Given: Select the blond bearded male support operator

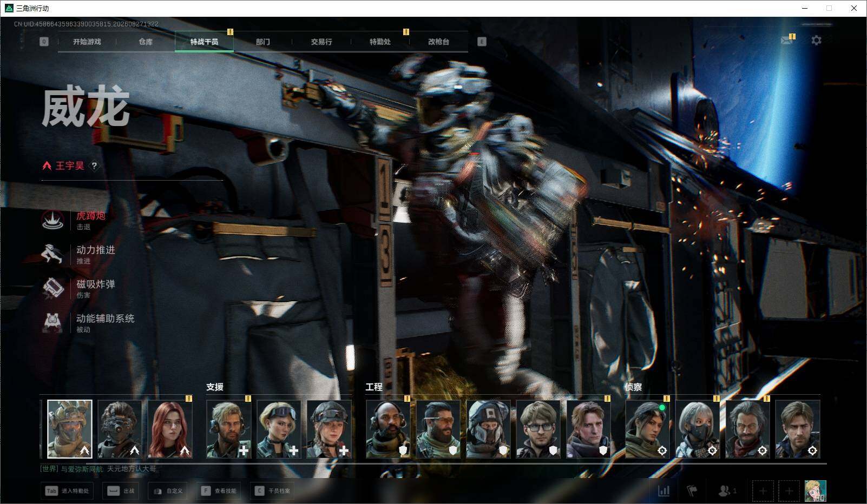Looking at the screenshot, I should tap(229, 429).
